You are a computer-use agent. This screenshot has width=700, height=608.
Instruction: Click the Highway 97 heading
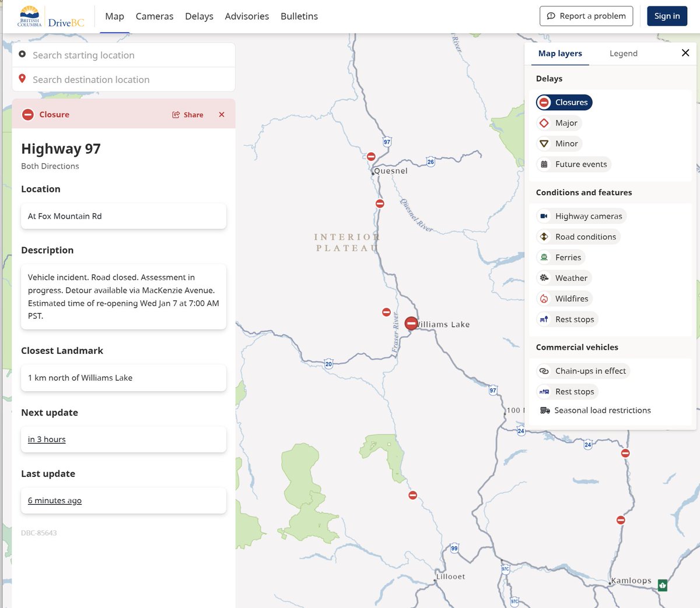pos(61,149)
